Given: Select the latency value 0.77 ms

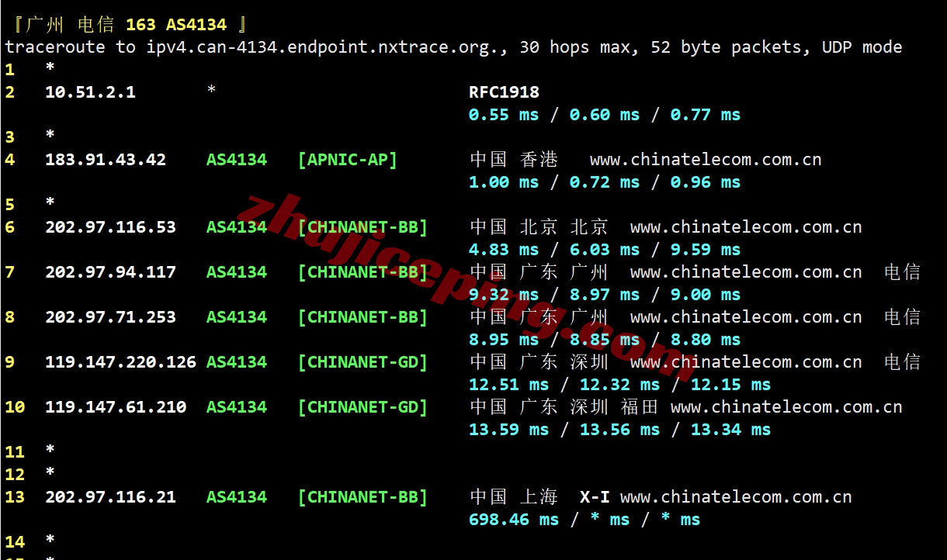Looking at the screenshot, I should tap(706, 115).
